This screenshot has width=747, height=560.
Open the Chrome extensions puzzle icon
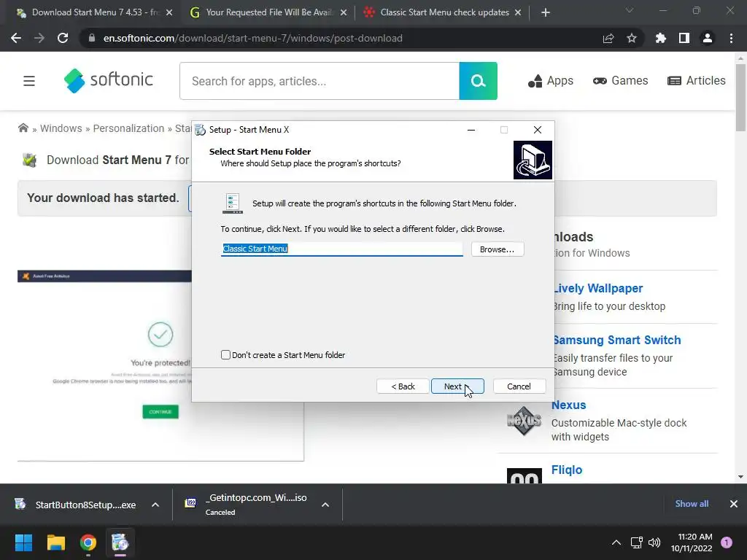click(x=661, y=38)
